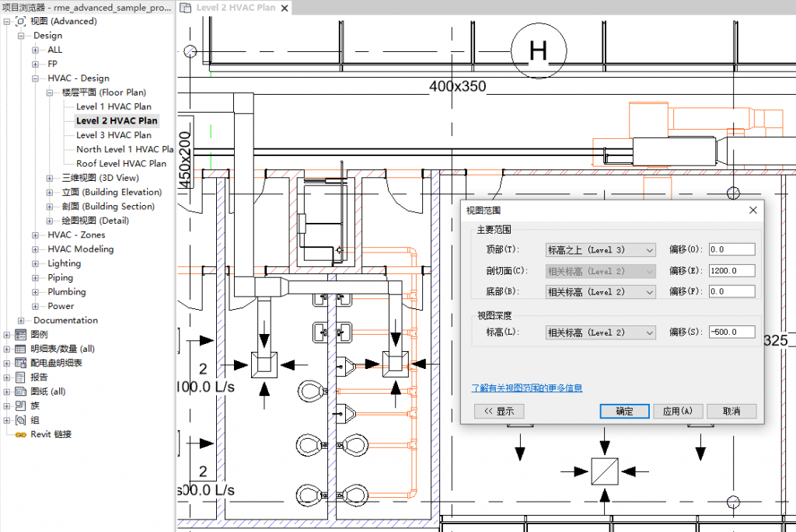This screenshot has width=796, height=532.
Task: Confirm with the 确定 button
Action: tap(624, 411)
